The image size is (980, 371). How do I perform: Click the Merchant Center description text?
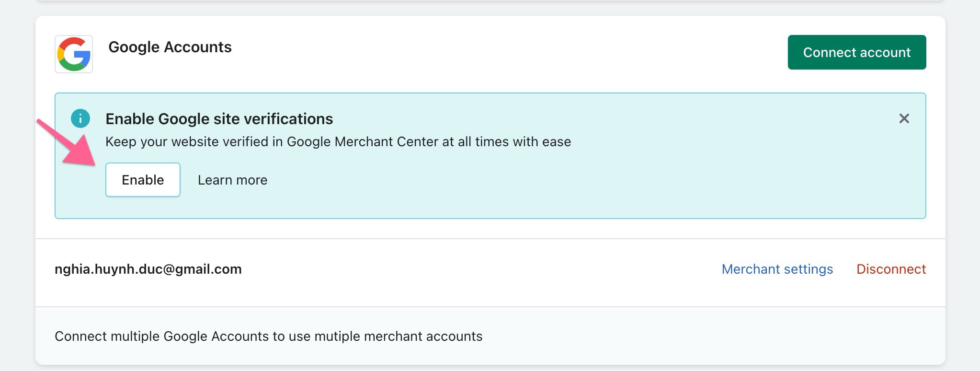338,142
